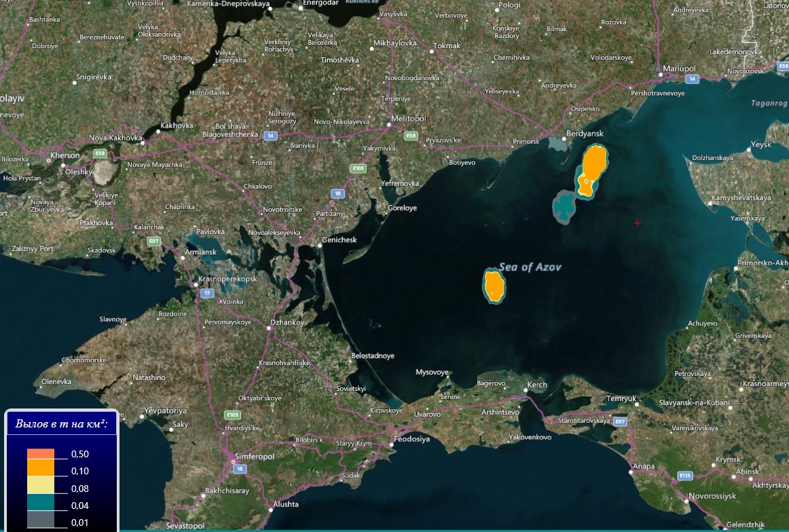This screenshot has height=532, width=789.
Task: Select the Kerch city label
Action: pyautogui.click(x=537, y=385)
